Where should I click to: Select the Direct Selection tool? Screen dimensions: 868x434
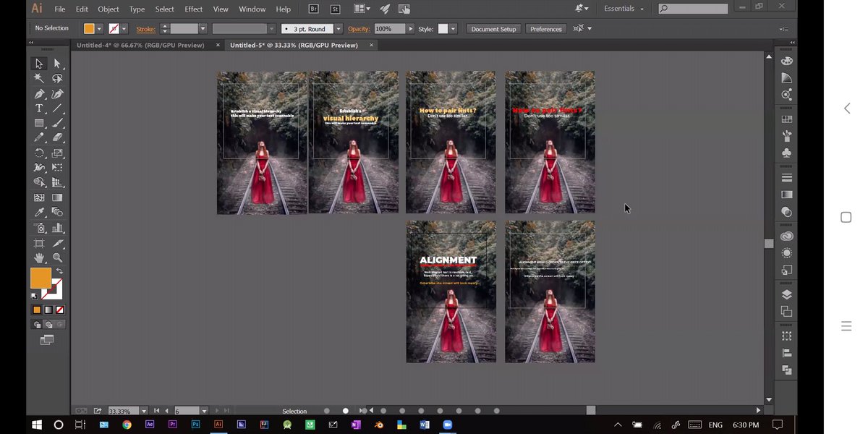click(57, 64)
